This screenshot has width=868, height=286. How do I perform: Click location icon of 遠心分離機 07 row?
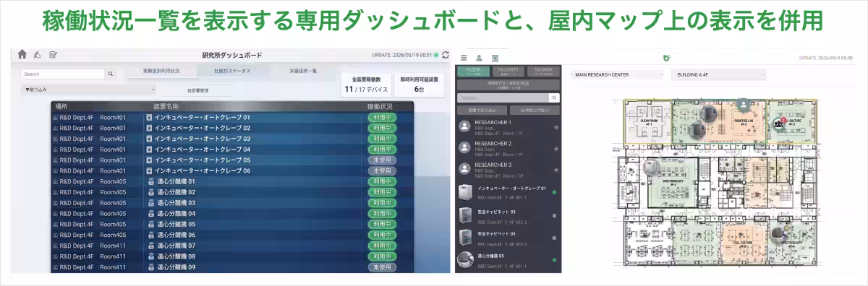click(55, 246)
